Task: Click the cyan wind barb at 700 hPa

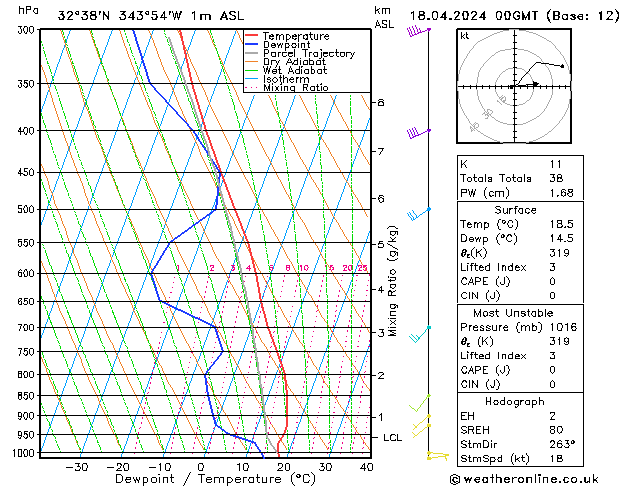Action: point(420,333)
